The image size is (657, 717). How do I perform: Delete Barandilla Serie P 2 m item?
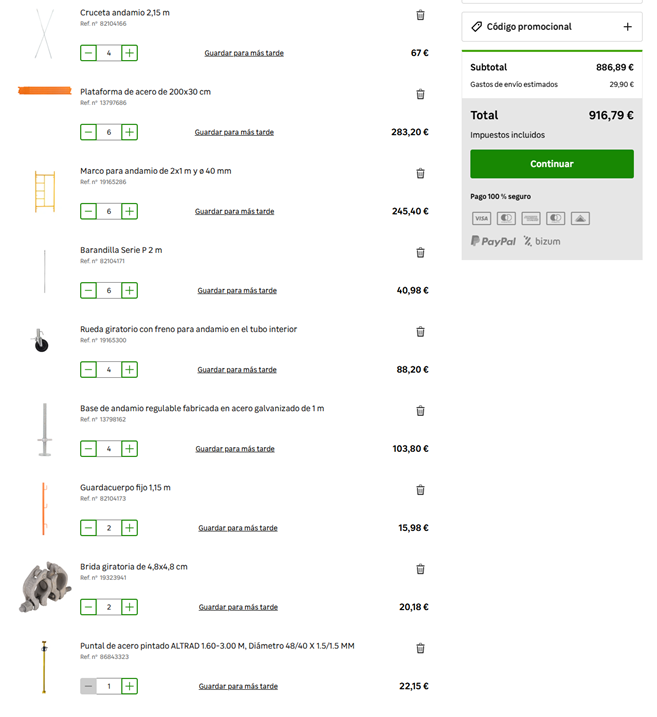click(420, 252)
